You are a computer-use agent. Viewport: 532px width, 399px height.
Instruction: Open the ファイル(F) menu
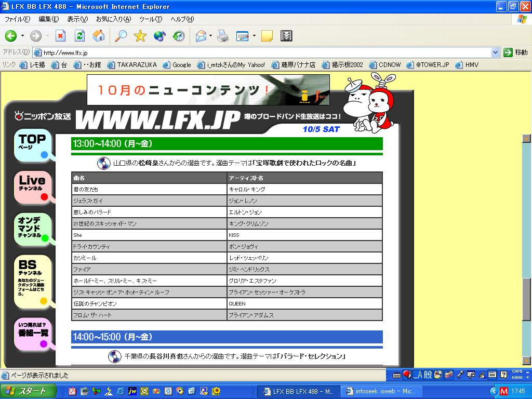pos(17,19)
